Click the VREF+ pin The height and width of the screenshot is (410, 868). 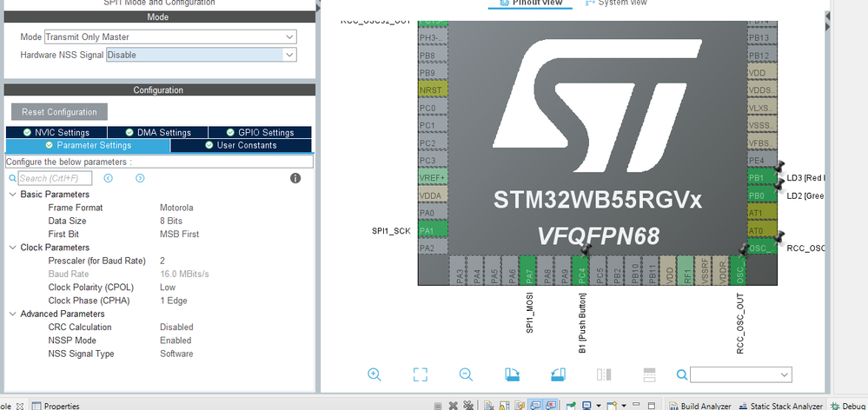433,177
